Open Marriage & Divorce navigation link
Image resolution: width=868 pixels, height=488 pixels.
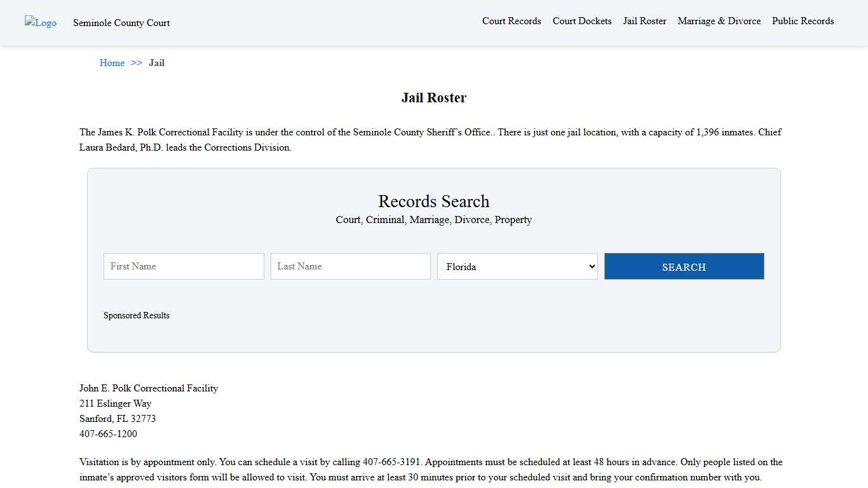pyautogui.click(x=719, y=21)
